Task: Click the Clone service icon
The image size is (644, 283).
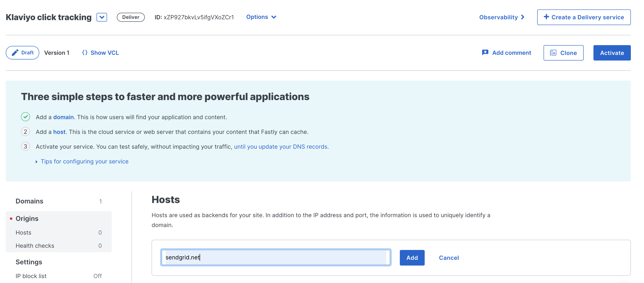Action: pos(554,53)
